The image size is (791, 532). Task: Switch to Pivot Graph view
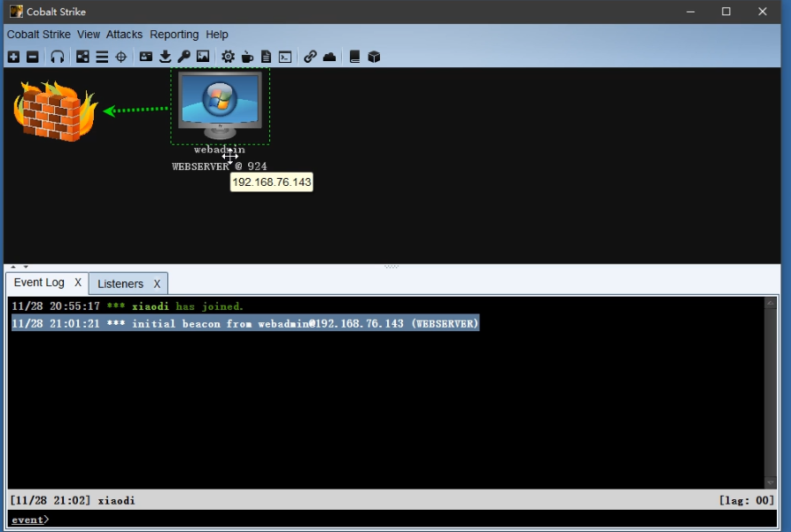[x=82, y=57]
